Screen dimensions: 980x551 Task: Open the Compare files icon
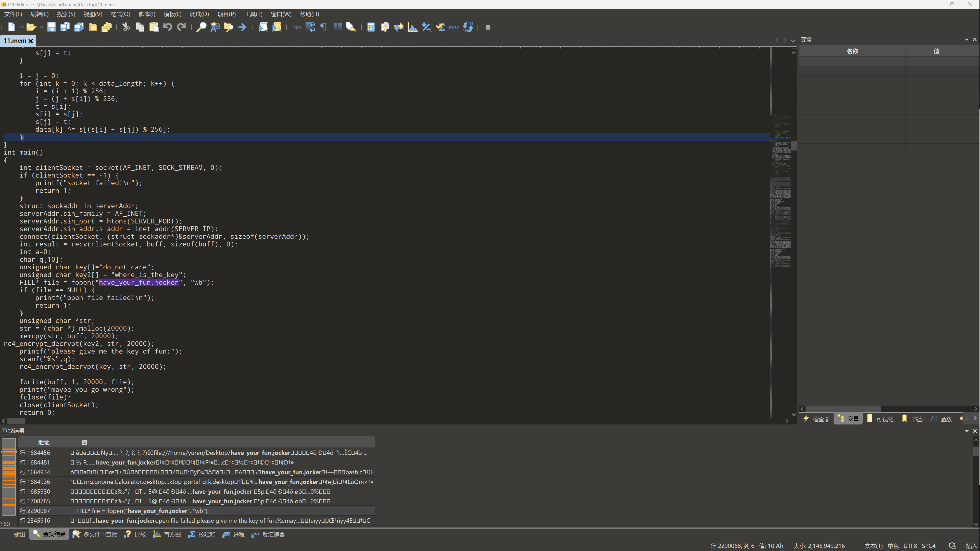385,27
